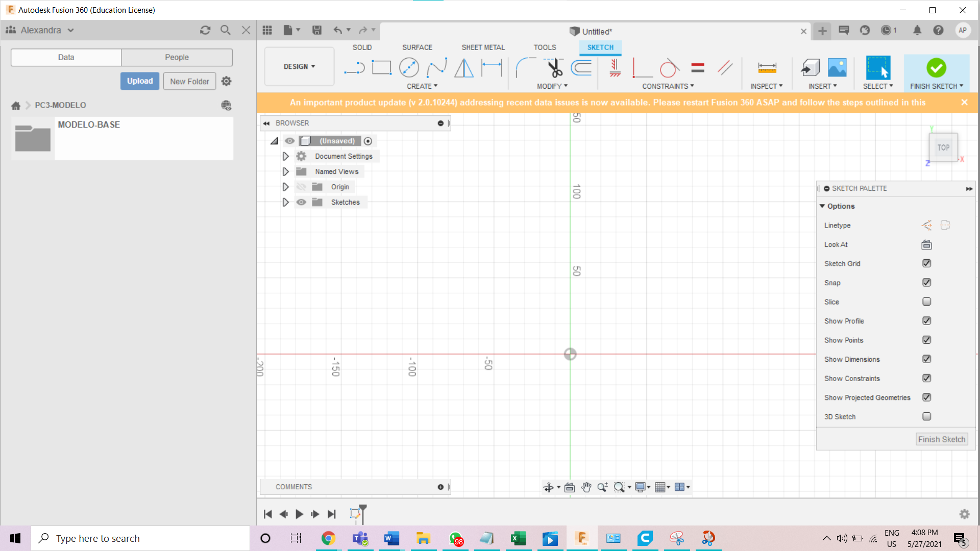
Task: Enable the Slice checkbox
Action: click(926, 302)
